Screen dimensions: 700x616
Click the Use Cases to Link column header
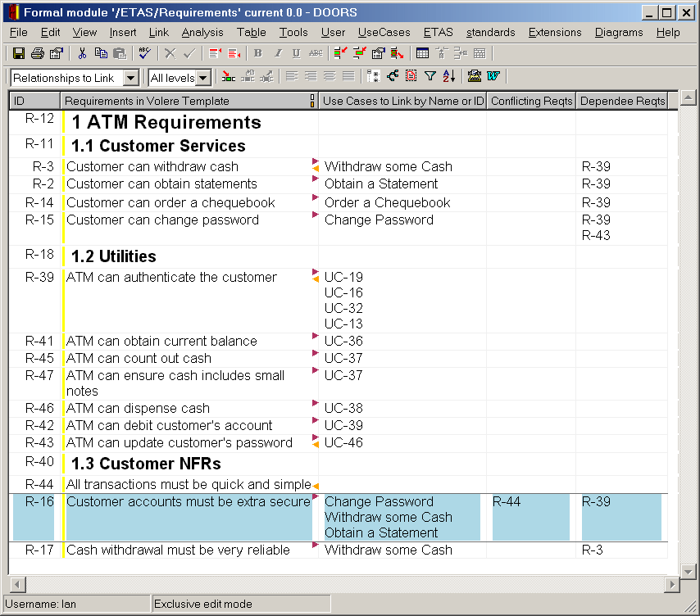pyautogui.click(x=402, y=101)
